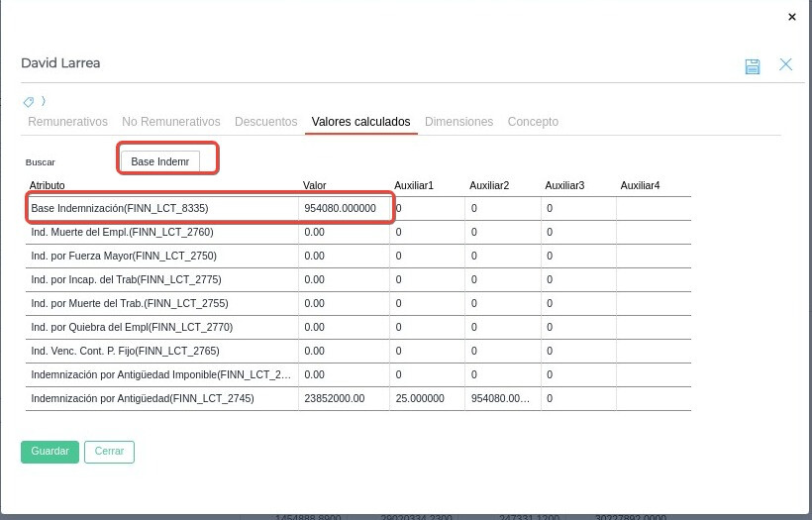Open the Dimensiones tab
This screenshot has width=812, height=520.
coord(458,122)
